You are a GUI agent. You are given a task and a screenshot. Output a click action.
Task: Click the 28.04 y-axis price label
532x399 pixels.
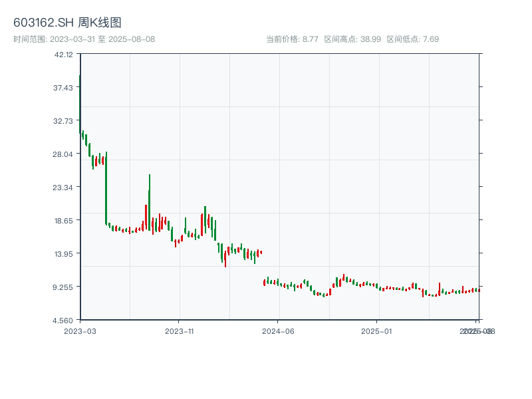pos(64,154)
